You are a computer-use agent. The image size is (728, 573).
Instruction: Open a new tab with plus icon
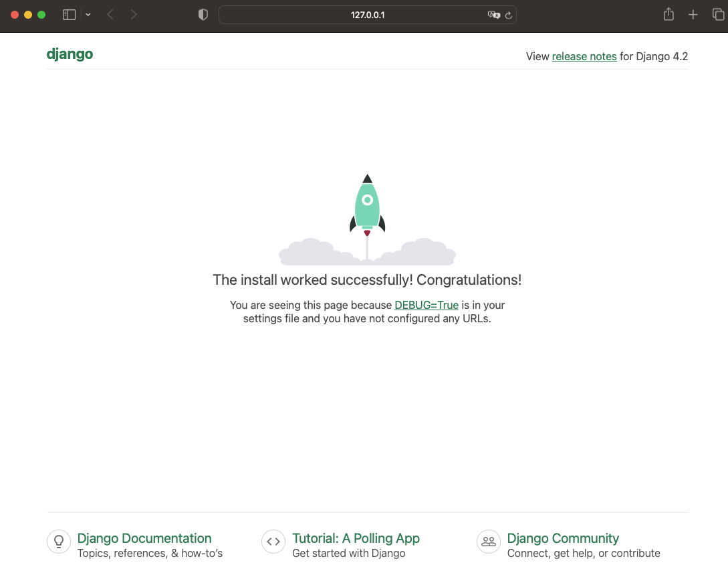point(693,15)
